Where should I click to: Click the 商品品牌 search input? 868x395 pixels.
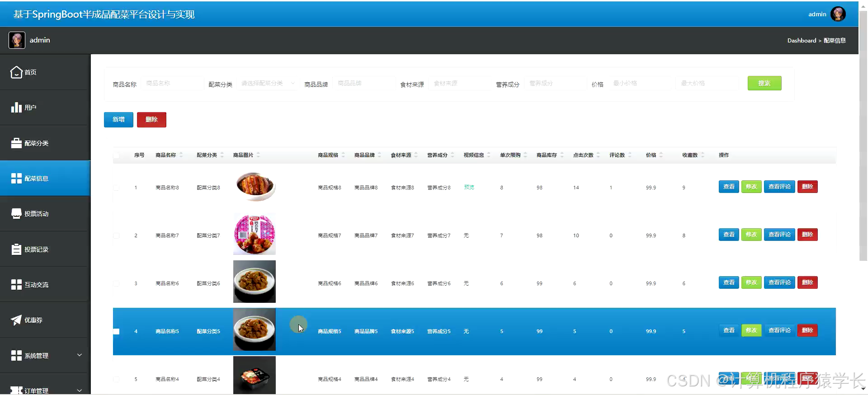click(364, 83)
